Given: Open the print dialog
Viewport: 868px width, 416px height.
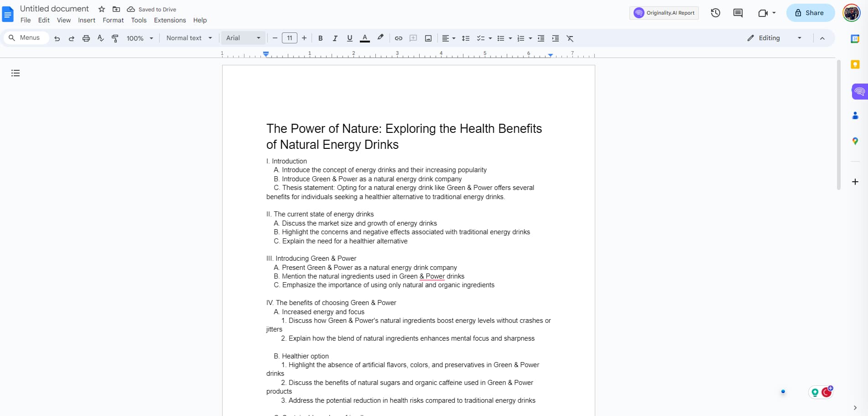Looking at the screenshot, I should pos(86,38).
